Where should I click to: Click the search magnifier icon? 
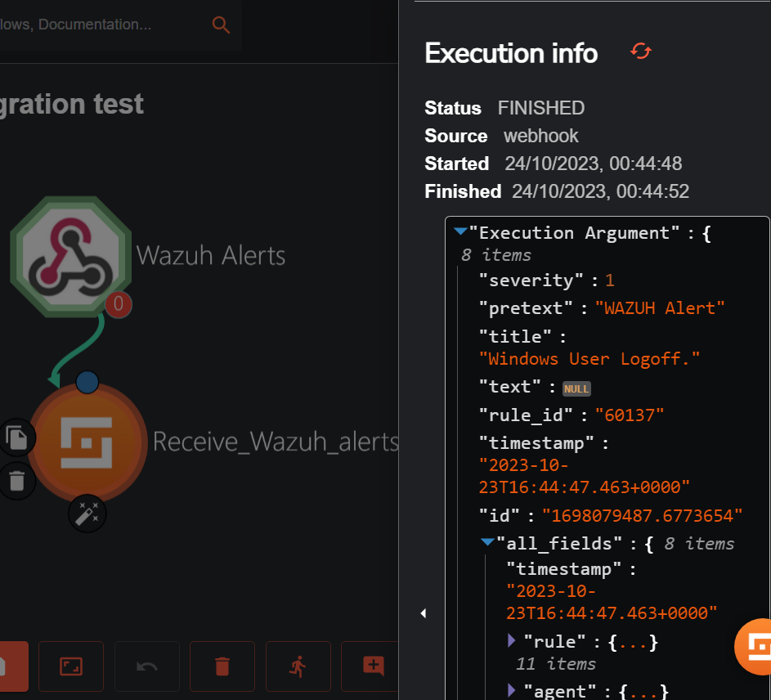221,25
